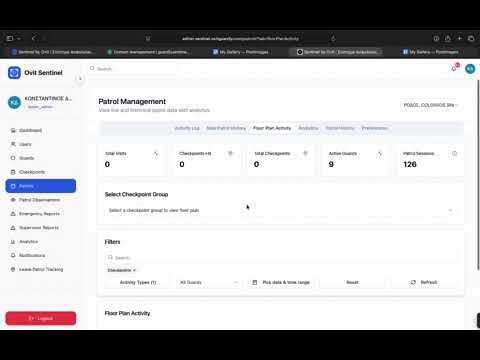Switch to the Analytics tab in Patrol Management
Viewport: 480px width, 360px height.
(308, 128)
